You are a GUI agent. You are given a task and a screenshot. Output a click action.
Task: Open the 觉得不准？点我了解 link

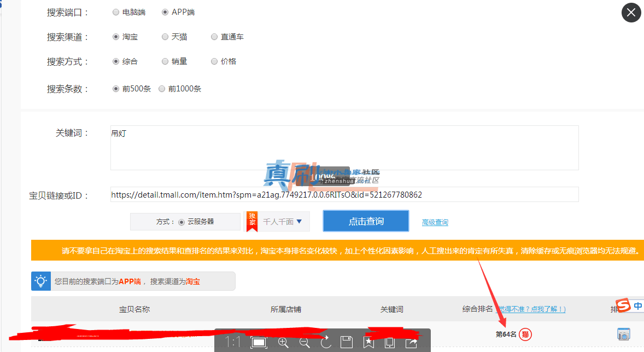(x=531, y=309)
